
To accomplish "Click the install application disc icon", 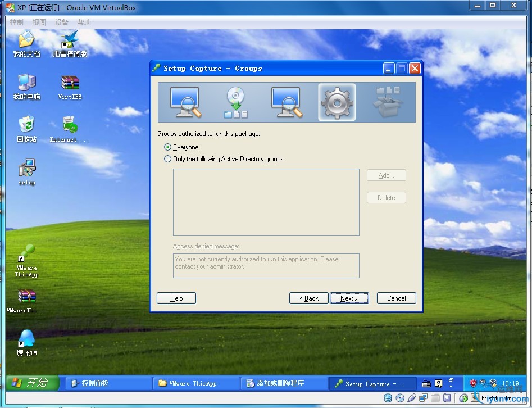I will click(x=236, y=102).
